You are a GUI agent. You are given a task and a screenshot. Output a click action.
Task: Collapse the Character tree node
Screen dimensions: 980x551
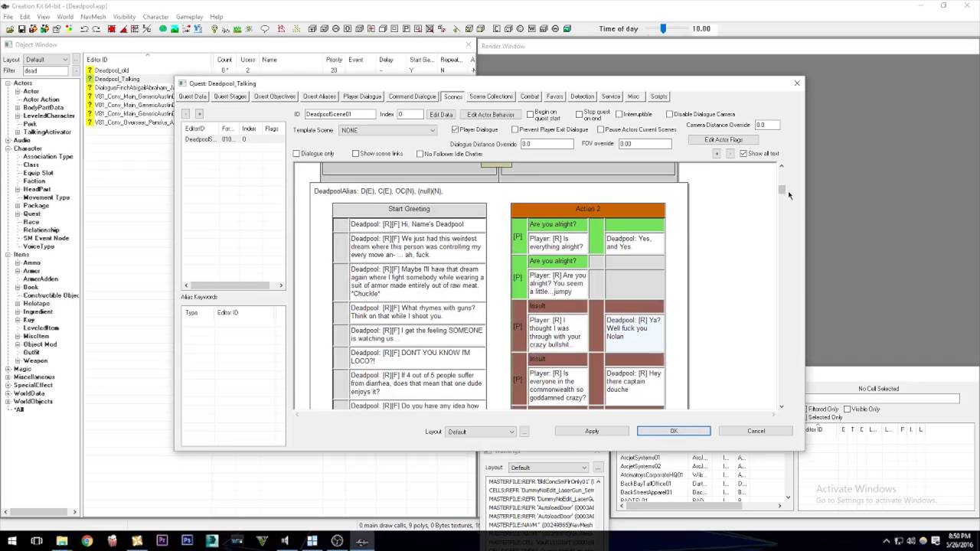(7, 148)
